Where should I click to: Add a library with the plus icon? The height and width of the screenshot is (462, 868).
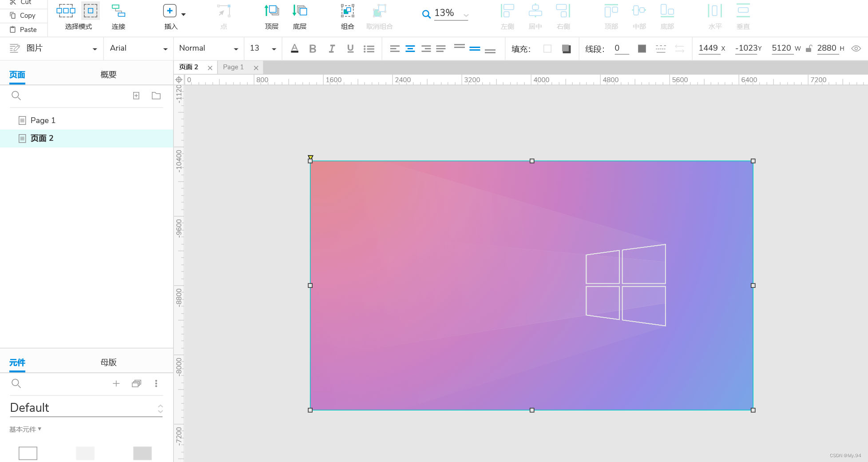tap(116, 383)
